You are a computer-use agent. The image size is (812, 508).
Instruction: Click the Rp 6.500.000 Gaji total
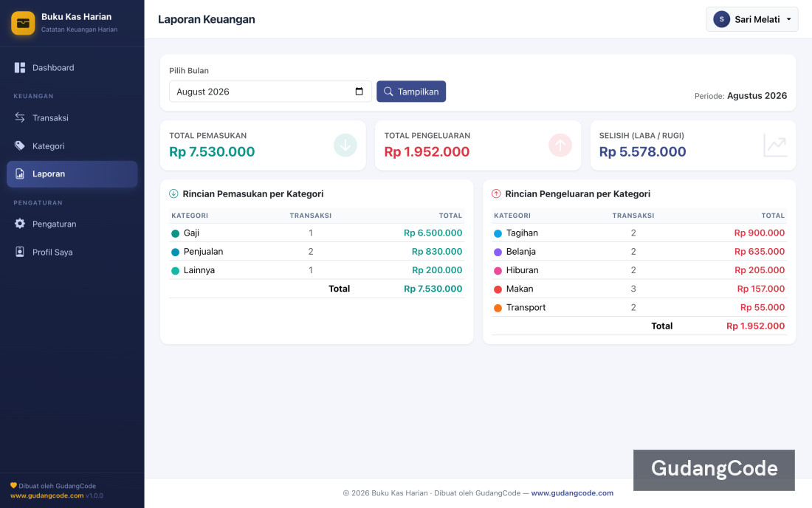click(x=433, y=233)
